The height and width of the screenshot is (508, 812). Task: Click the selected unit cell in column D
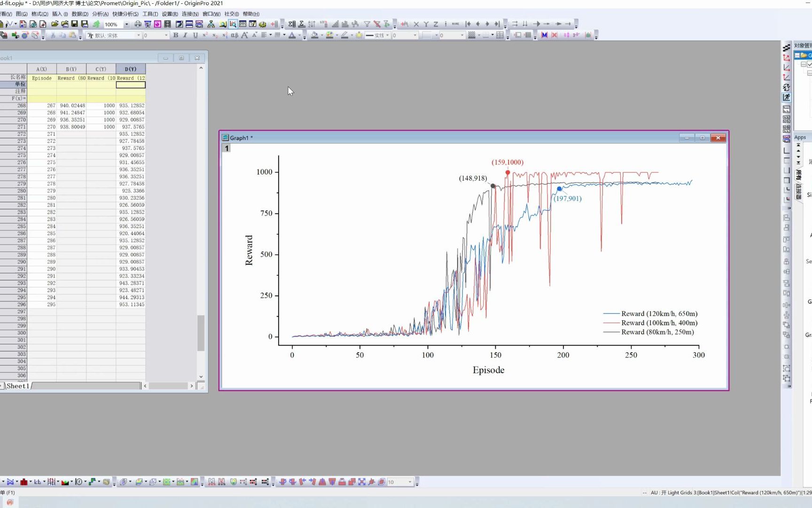click(x=131, y=85)
